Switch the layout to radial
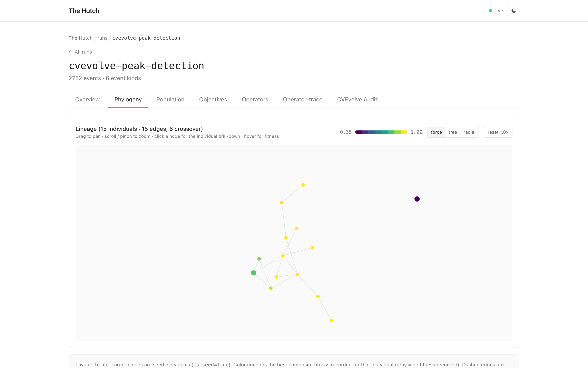 tap(469, 132)
